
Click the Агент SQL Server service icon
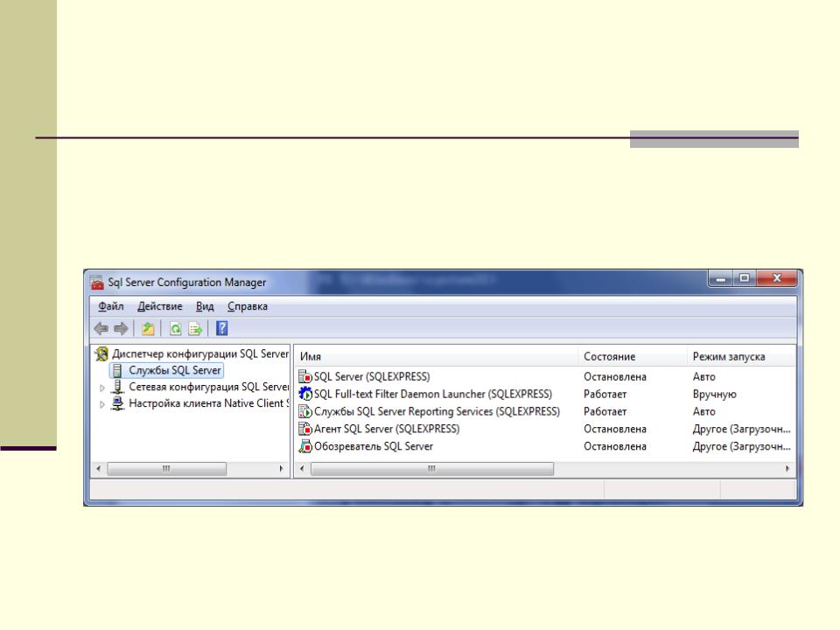tap(305, 429)
